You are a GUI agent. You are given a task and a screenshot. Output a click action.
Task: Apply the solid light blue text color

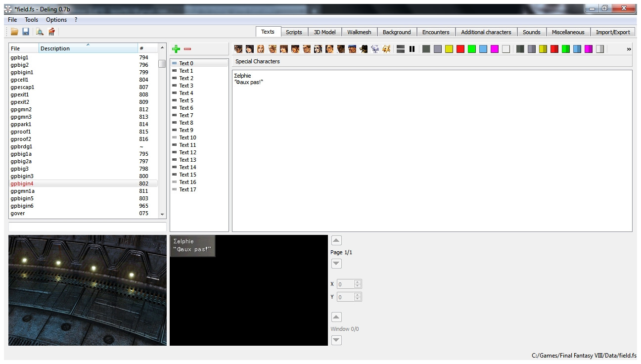(x=483, y=49)
